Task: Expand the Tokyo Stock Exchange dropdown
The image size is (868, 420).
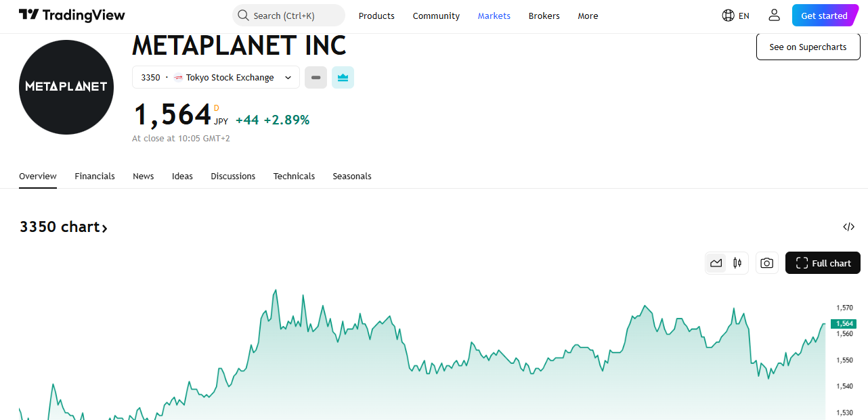Action: tap(216, 78)
